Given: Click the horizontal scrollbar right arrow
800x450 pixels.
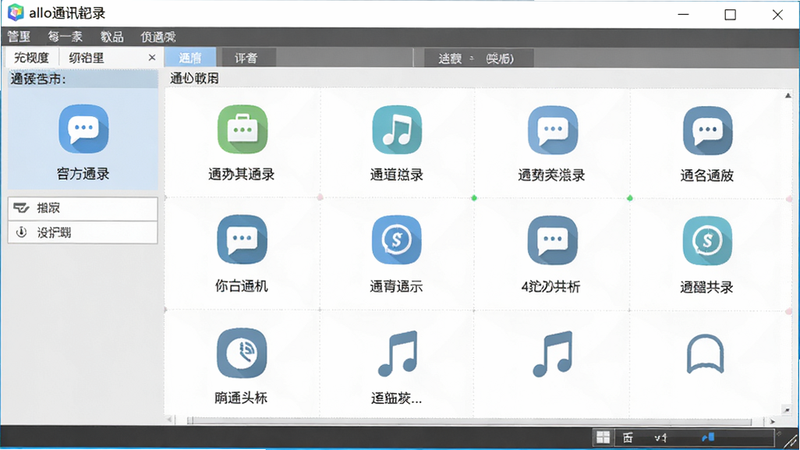Looking at the screenshot, I should click(772, 421).
